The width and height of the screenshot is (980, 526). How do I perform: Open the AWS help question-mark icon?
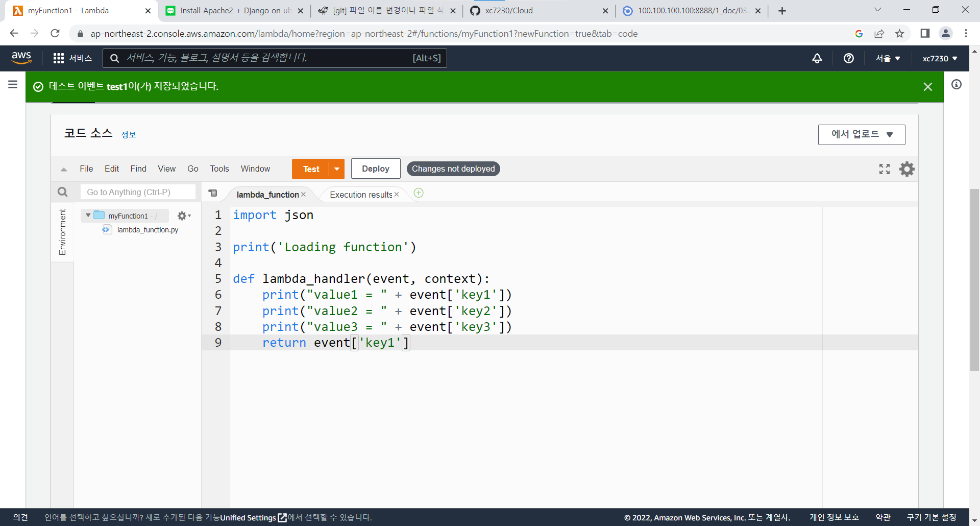pos(849,58)
